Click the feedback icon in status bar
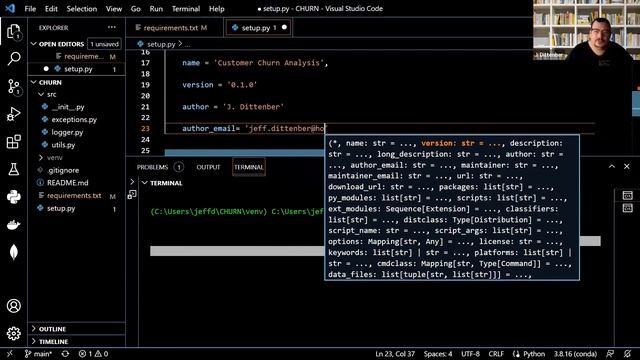This screenshot has height=360, width=640. coord(610,354)
